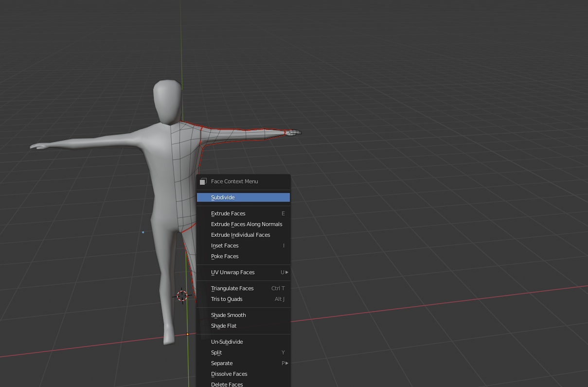
Task: Select Tris to Quads
Action: click(243, 299)
